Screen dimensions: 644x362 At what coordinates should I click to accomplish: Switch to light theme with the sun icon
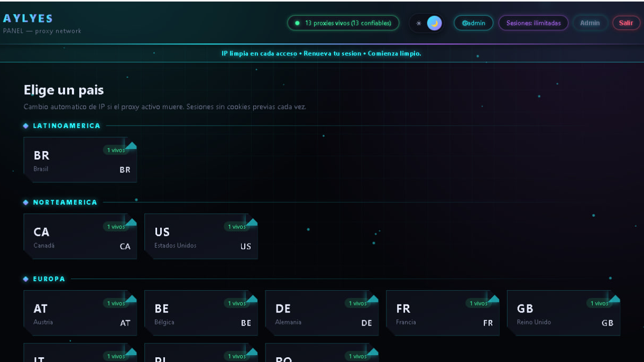click(419, 23)
